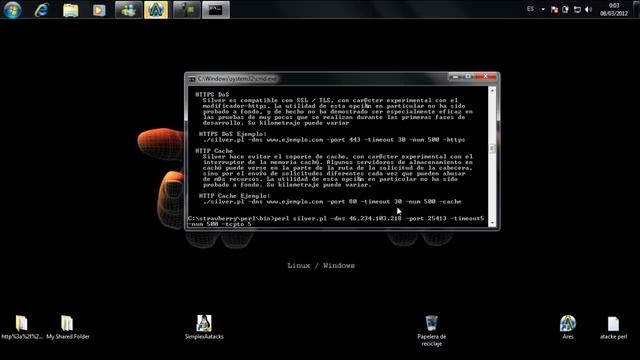Viewport: 640px width, 360px height.
Task: Show hidden tray icons arrow
Action: click(543, 9)
